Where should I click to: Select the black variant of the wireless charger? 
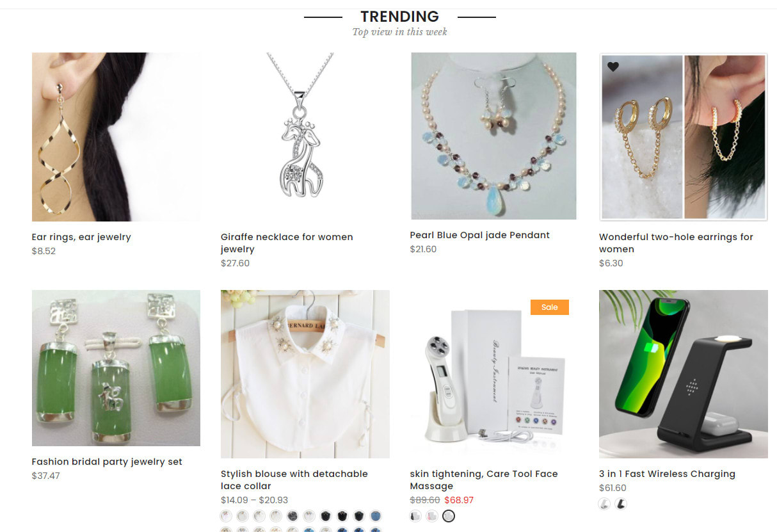(x=620, y=504)
